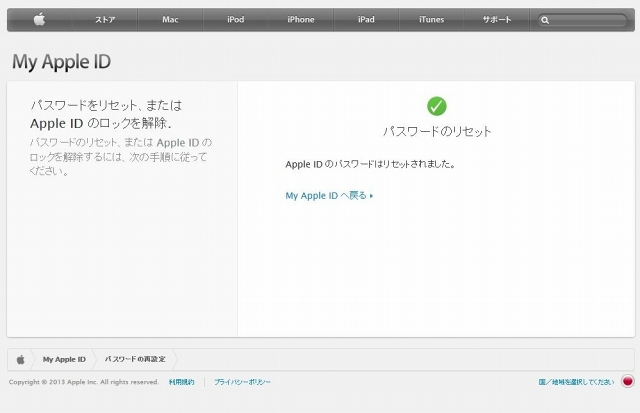Click the My Apple ID page heading
Viewport: 640px width, 413px height.
coord(62,62)
